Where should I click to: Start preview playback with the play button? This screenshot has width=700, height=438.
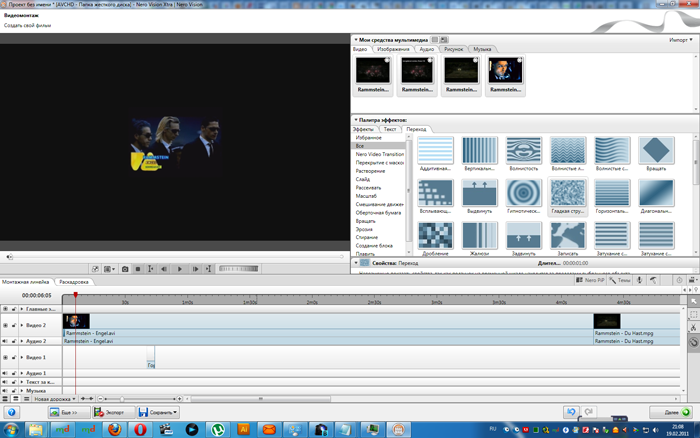click(x=179, y=269)
